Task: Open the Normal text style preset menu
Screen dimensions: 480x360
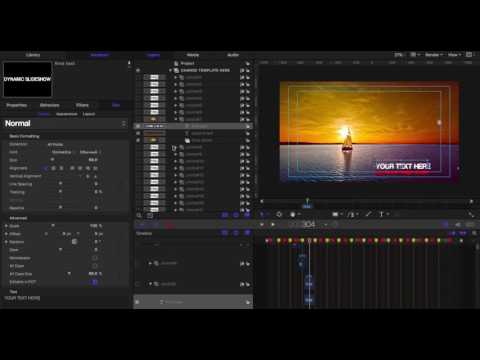Action: click(65, 123)
